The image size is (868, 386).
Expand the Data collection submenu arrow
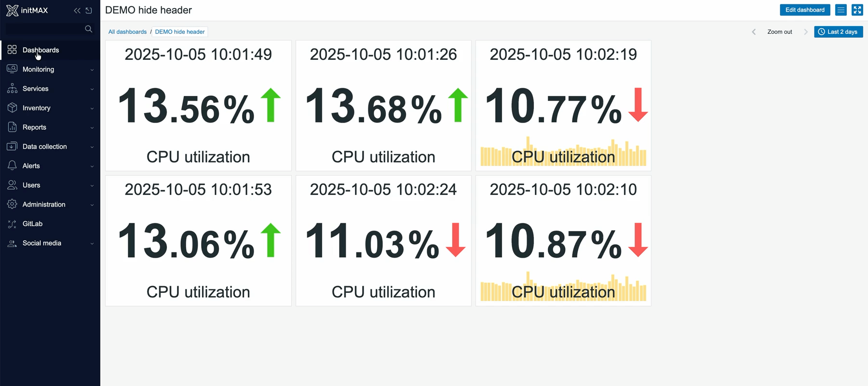(x=92, y=147)
